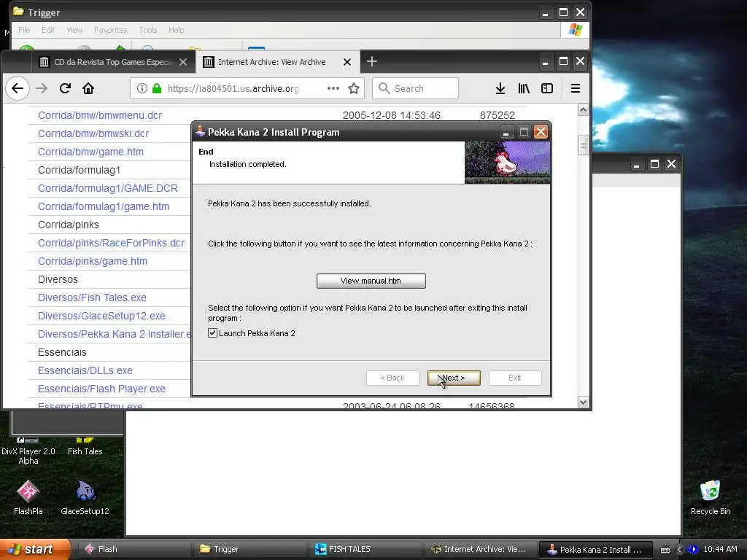
Task: Open the Corrida/pinks/RaceForPinks.dcr link
Action: pos(111,244)
